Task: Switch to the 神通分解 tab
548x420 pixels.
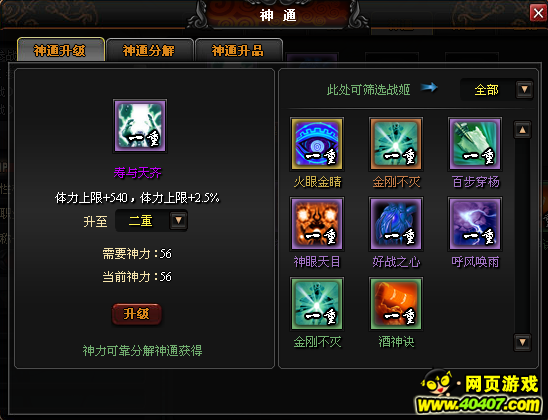Action: click(150, 50)
